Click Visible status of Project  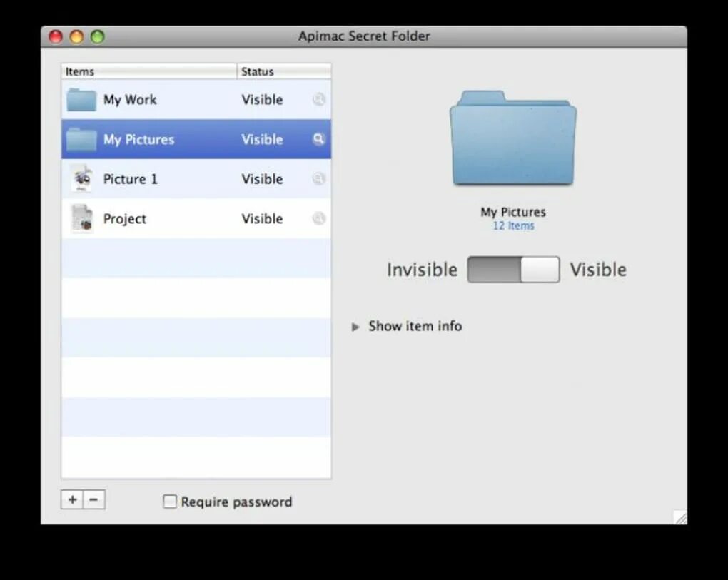(x=263, y=218)
